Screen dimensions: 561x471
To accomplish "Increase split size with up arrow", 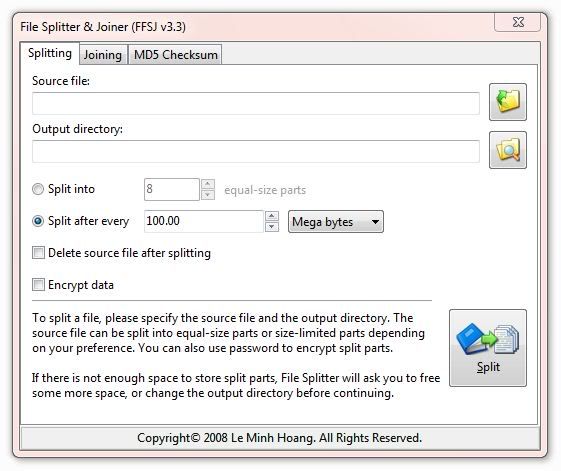I will 272,216.
